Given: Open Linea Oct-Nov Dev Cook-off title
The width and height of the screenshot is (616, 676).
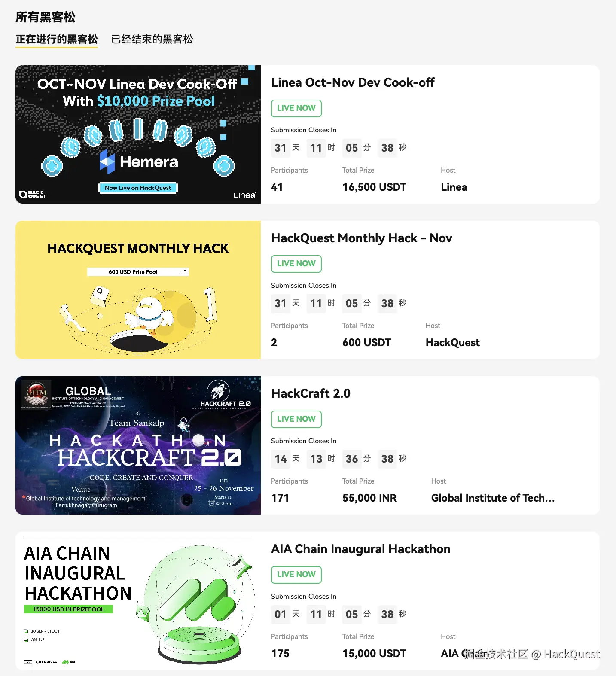Looking at the screenshot, I should 353,82.
